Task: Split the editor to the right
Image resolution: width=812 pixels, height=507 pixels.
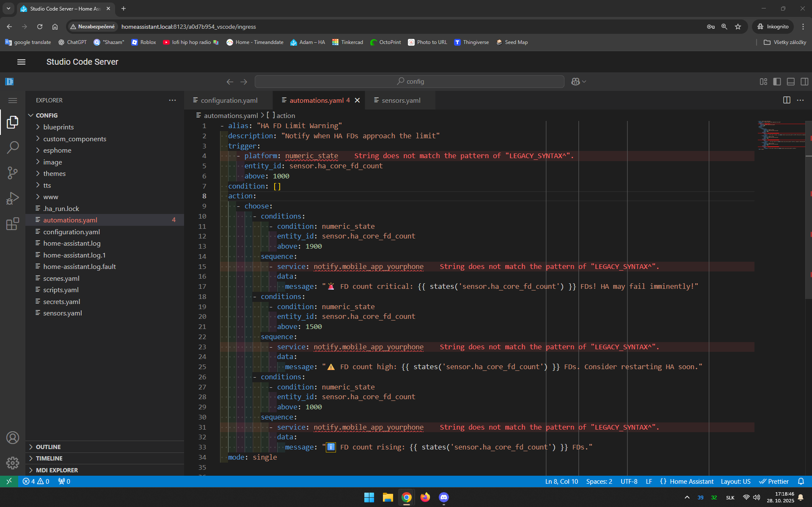Action: pyautogui.click(x=787, y=100)
